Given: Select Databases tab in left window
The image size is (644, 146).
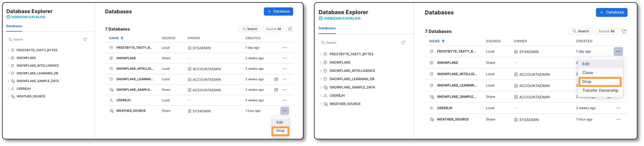Looking at the screenshot, I should coord(14,26).
